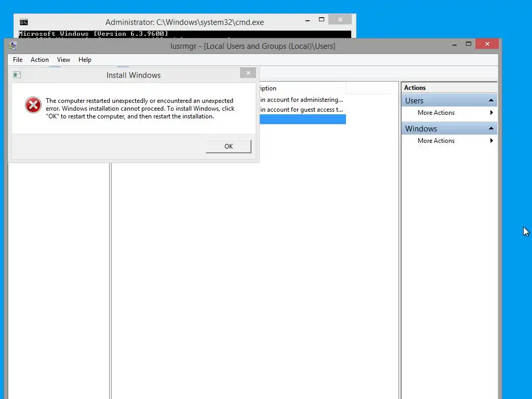Select the highlighted blue user row
This screenshot has width=532, height=399.
pos(303,119)
